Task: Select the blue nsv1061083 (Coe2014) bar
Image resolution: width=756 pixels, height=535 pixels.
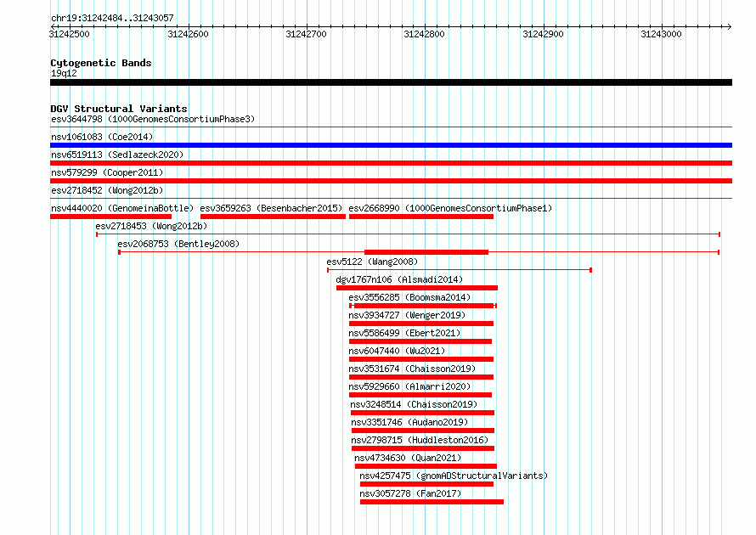Action: (x=391, y=145)
